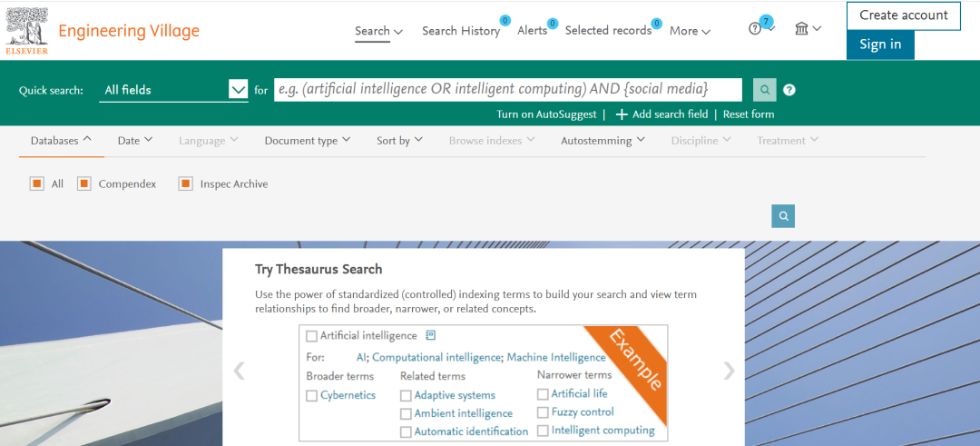Go to previous carousel slide arrow
Image resolution: width=980 pixels, height=446 pixels.
click(x=238, y=371)
